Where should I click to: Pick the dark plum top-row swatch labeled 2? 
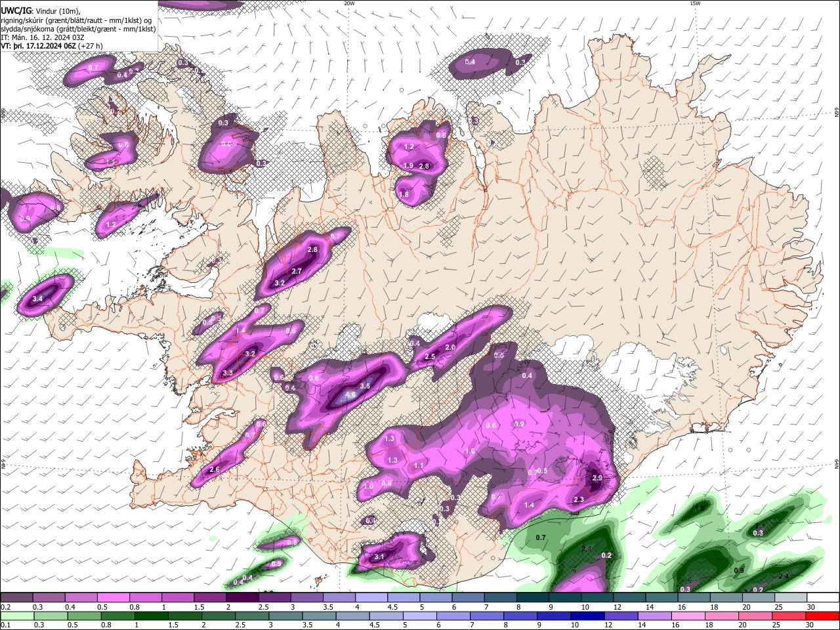coord(242,597)
